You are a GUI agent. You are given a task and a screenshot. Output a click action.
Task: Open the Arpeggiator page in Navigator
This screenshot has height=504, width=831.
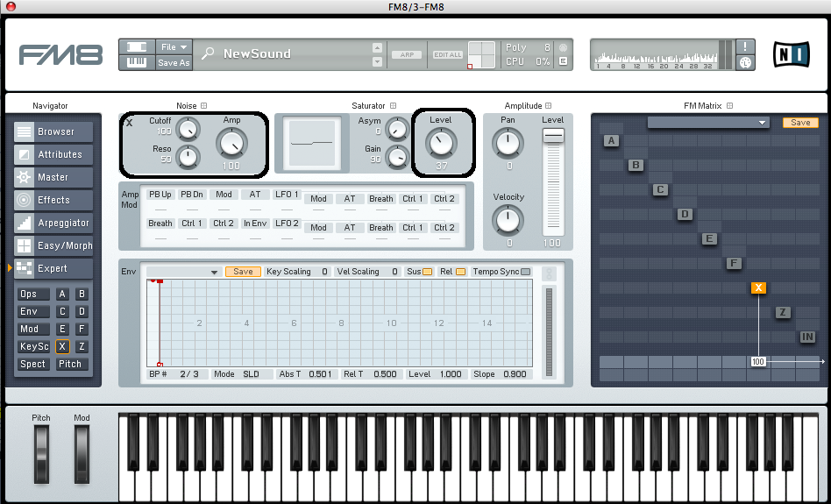53,223
